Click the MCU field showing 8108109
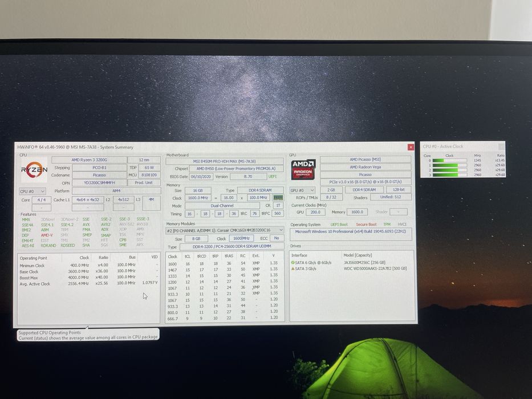Image resolution: width=532 pixels, height=399 pixels. pos(149,175)
